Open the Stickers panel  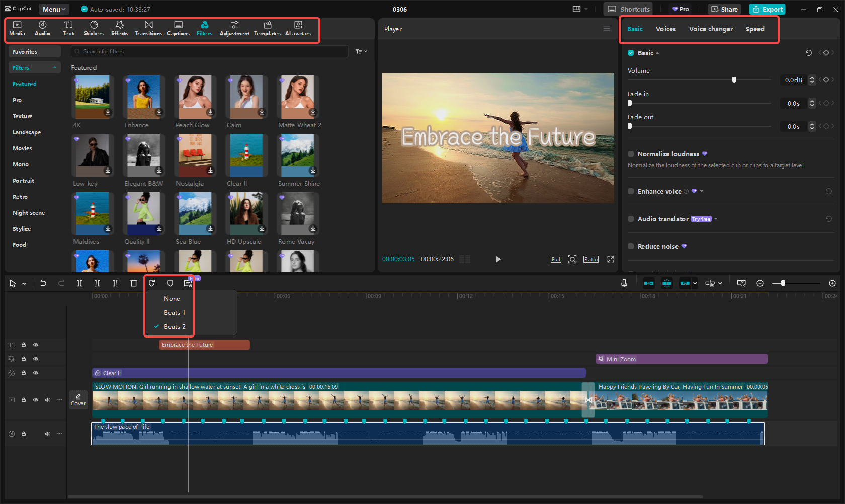coord(94,28)
